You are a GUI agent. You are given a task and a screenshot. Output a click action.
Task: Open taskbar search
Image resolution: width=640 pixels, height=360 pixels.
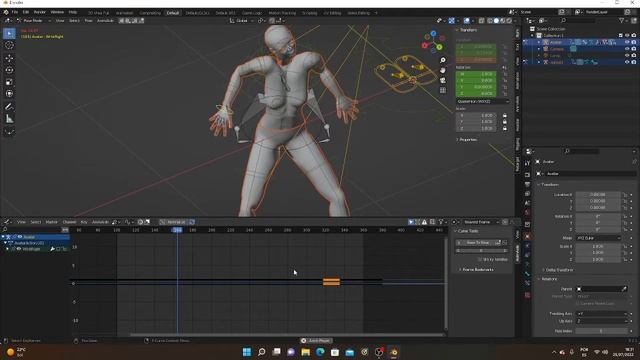[x=262, y=352]
